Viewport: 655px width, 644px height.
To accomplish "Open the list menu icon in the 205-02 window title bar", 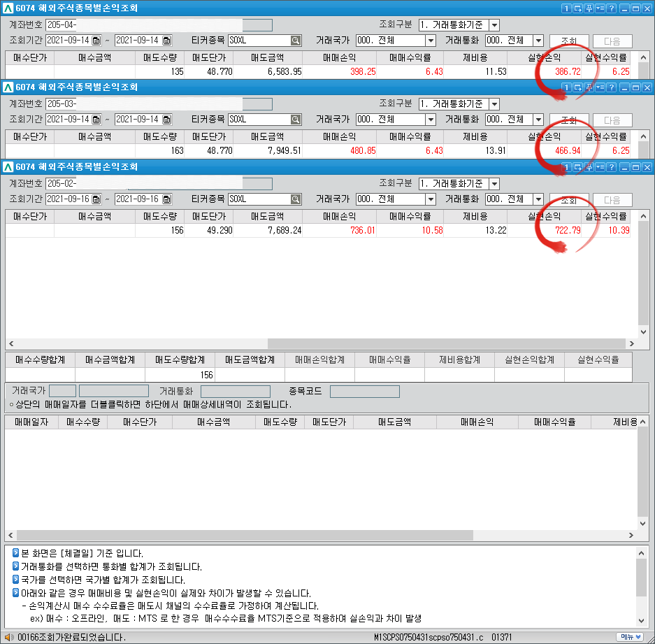I will pyautogui.click(x=600, y=167).
